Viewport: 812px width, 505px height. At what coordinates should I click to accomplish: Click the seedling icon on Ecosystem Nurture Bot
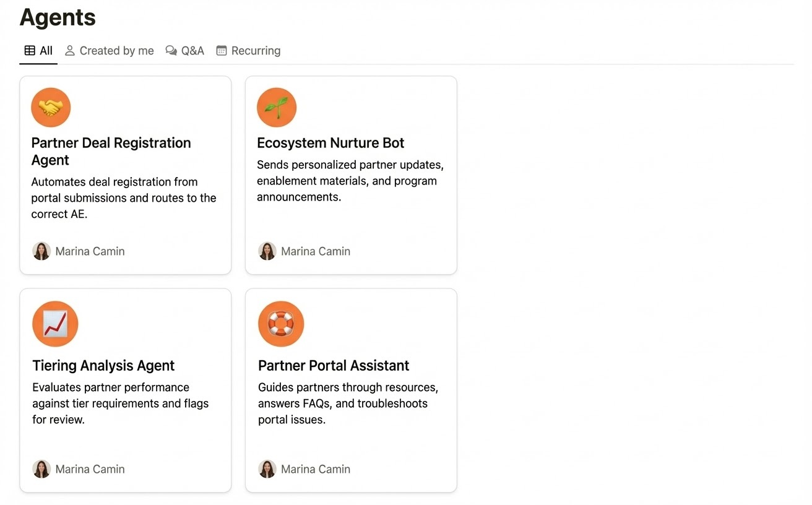click(x=277, y=107)
